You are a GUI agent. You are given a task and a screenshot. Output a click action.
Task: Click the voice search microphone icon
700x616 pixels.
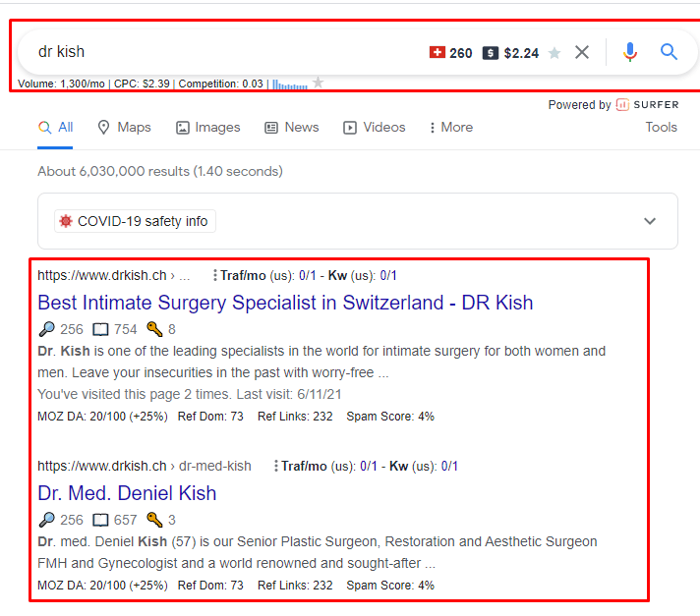630,52
